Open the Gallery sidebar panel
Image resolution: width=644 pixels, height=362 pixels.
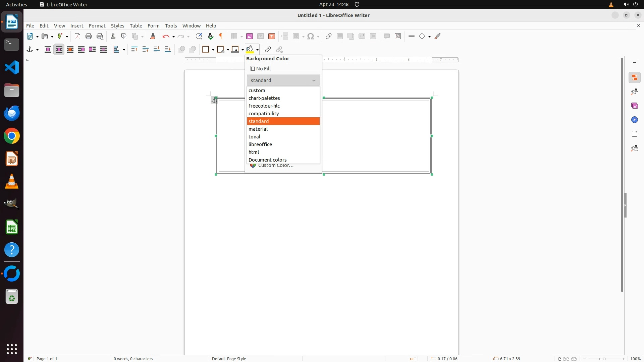(x=634, y=106)
